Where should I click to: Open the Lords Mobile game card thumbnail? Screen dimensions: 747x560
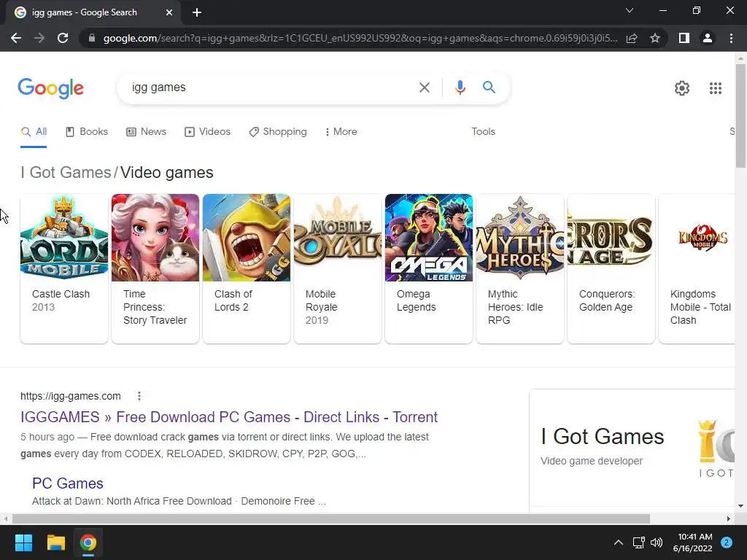point(64,238)
